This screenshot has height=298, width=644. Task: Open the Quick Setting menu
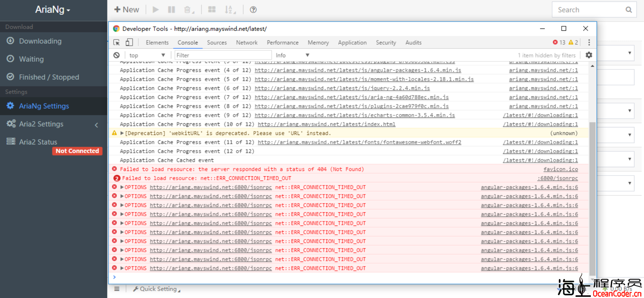click(x=156, y=289)
